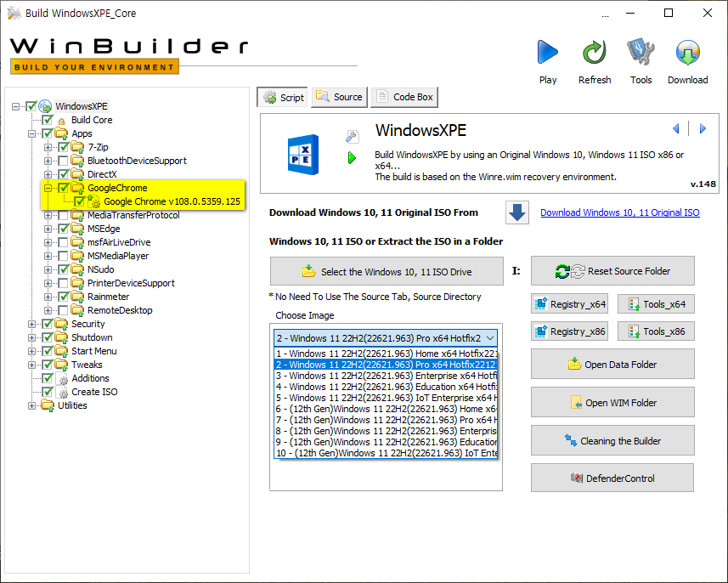Go to previous script with left arrow
Viewport: 728px width, 583px height.
[676, 128]
